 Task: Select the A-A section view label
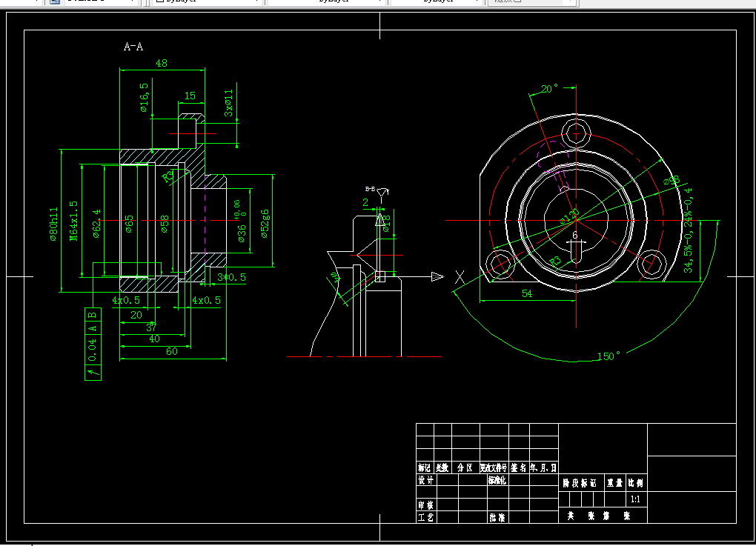pos(133,47)
